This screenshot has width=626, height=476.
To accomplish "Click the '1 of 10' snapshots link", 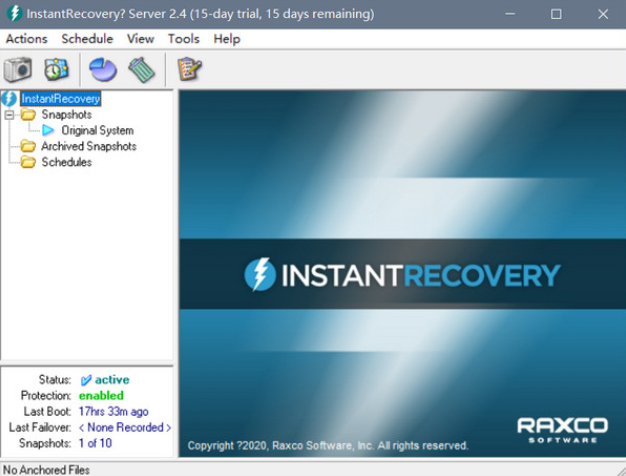I will pyautogui.click(x=95, y=443).
